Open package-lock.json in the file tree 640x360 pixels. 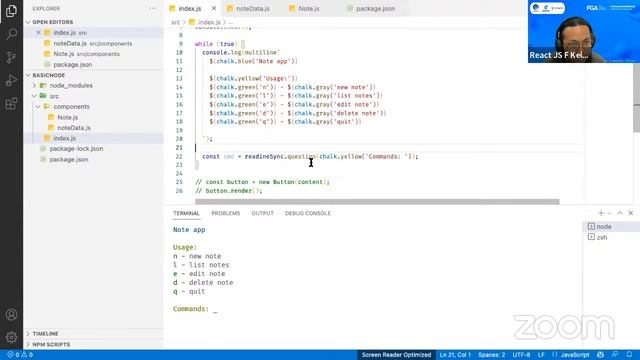76,149
